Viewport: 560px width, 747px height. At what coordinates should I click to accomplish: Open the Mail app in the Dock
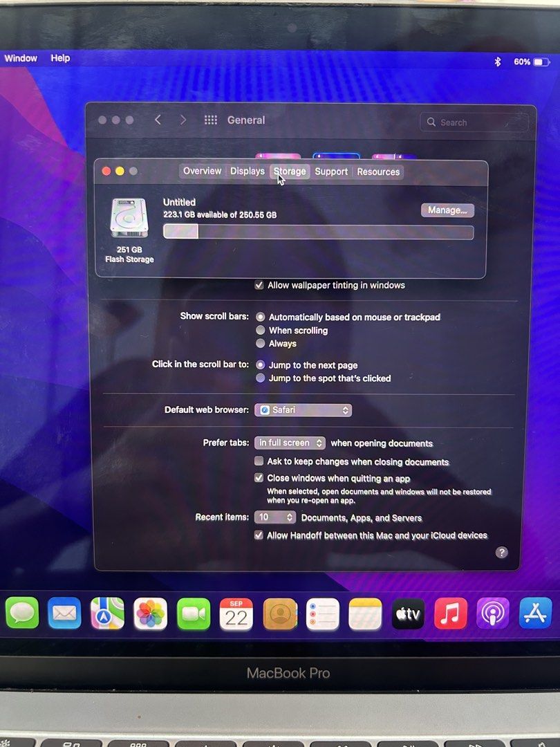(64, 613)
